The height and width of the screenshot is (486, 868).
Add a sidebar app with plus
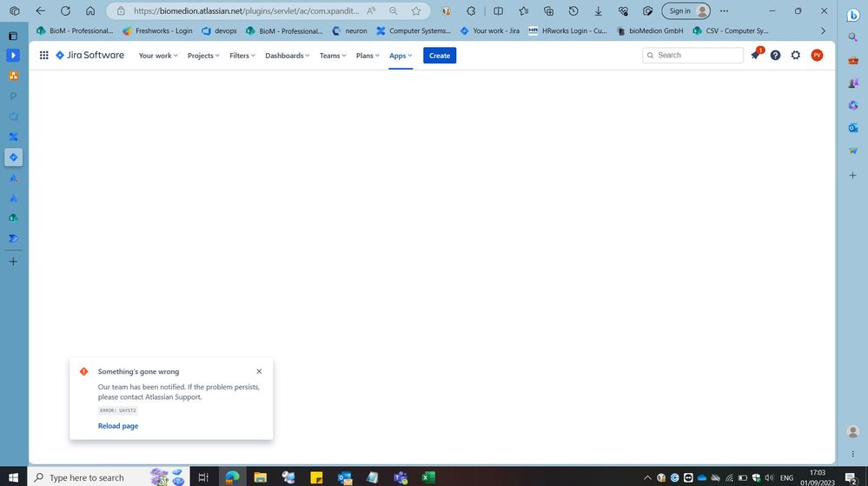click(x=852, y=175)
